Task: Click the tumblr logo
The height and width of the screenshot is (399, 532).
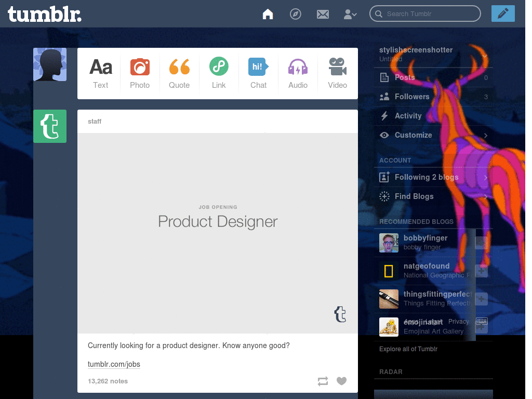Action: [x=45, y=15]
